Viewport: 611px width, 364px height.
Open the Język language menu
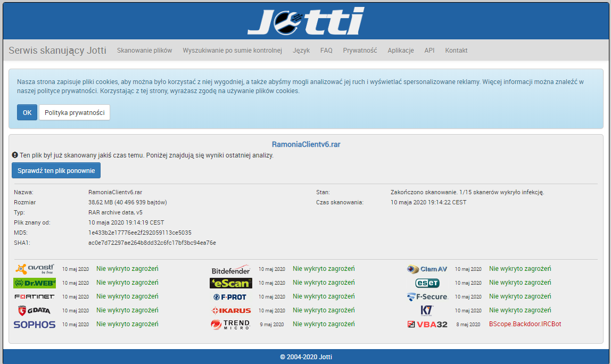pos(301,51)
